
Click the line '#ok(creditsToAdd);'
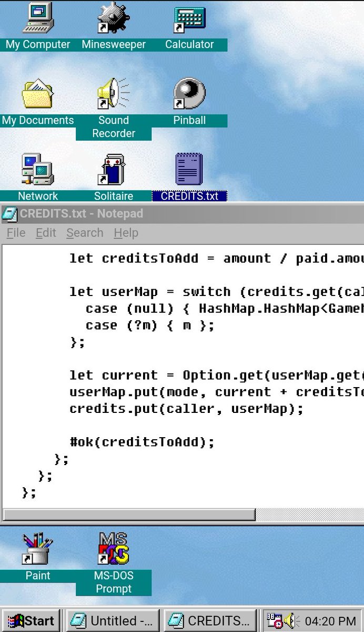(x=142, y=442)
